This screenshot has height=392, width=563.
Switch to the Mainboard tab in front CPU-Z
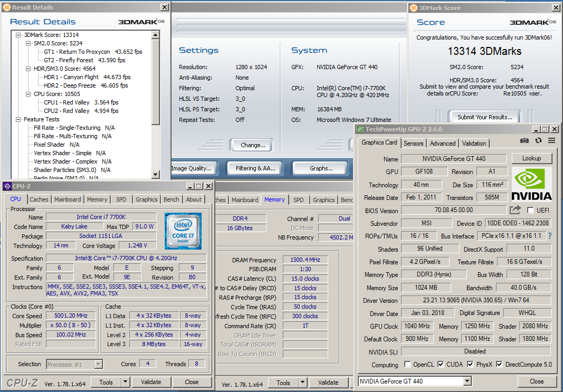pos(68,199)
